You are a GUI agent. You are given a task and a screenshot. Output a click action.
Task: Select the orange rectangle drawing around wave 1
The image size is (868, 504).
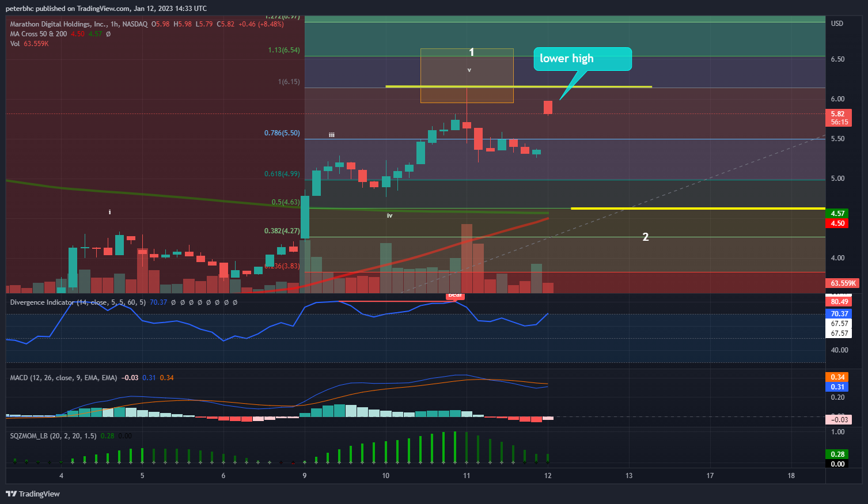pyautogui.click(x=467, y=76)
